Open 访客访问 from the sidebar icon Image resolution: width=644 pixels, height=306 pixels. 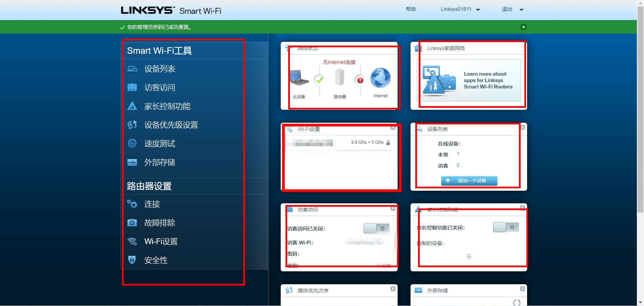133,87
